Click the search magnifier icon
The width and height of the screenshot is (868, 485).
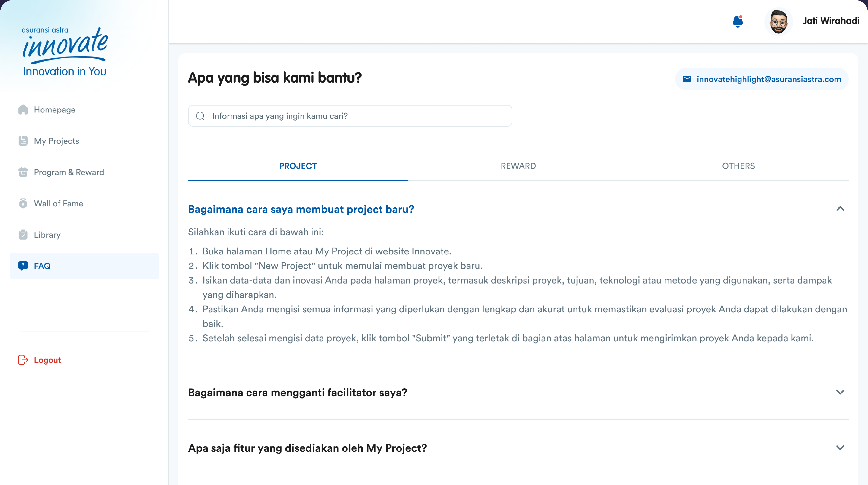[x=200, y=116]
